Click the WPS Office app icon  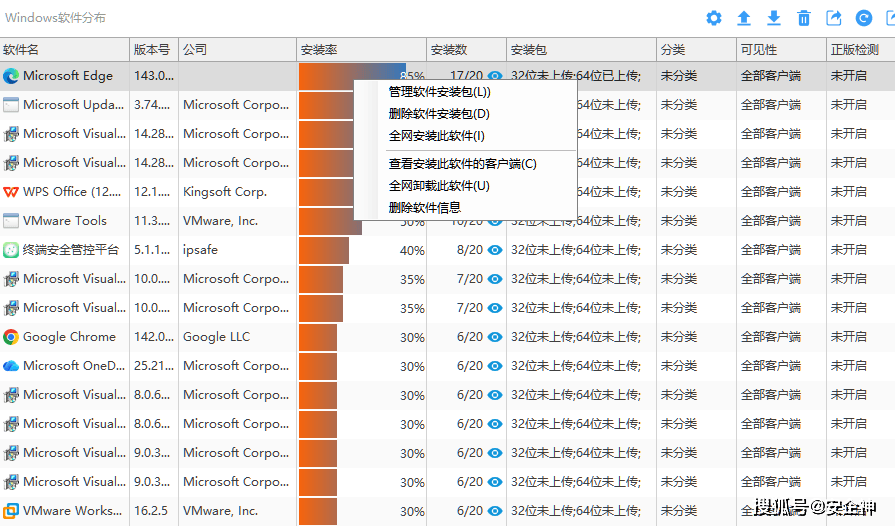(11, 192)
